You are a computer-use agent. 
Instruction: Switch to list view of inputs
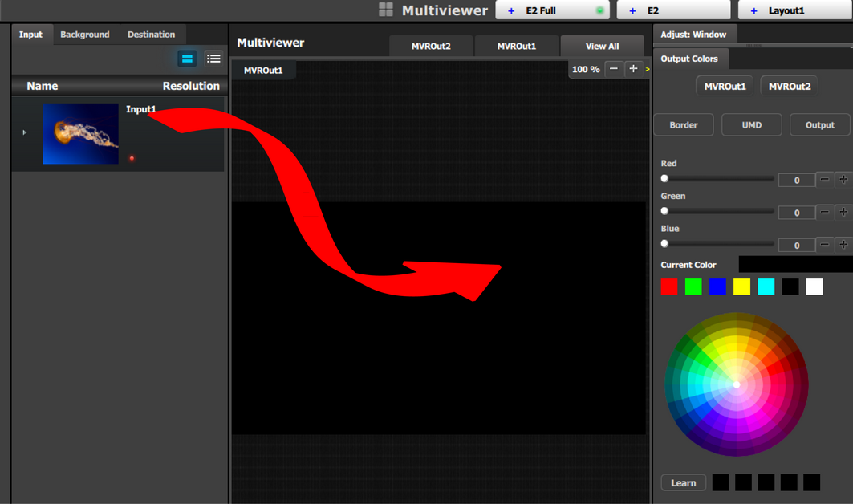(x=213, y=59)
